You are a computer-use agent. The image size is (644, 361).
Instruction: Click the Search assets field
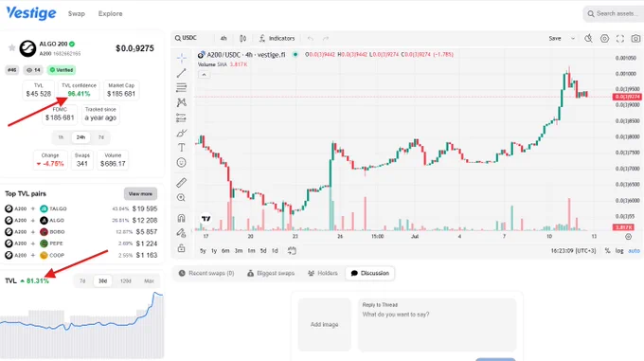613,13
